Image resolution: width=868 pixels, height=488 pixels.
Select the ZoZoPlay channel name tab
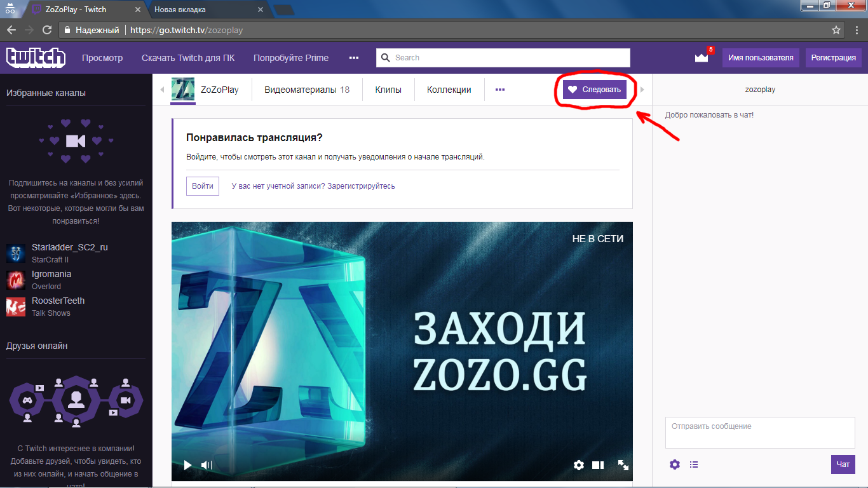point(220,90)
